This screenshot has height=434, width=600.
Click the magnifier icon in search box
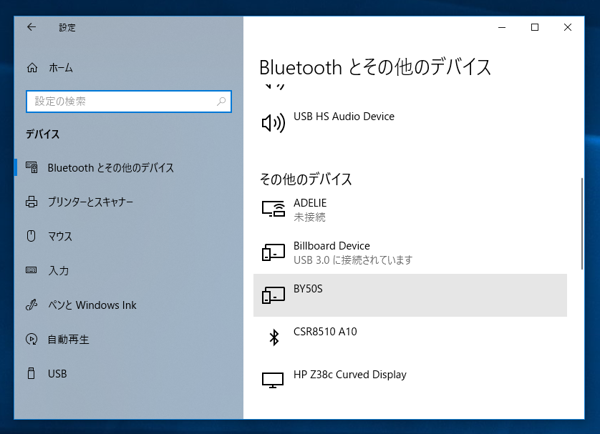click(221, 101)
